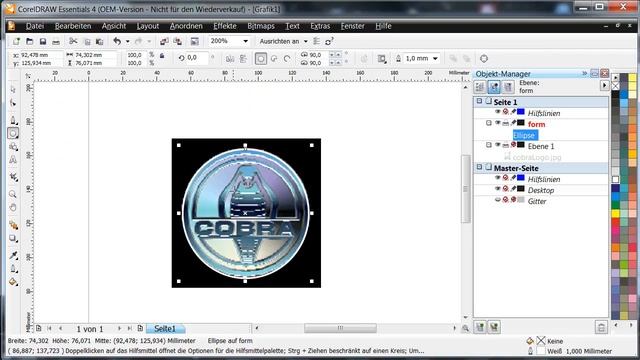640x360 pixels.
Task: Open the 1,0 mm outline width dropdown
Action: coord(435,59)
